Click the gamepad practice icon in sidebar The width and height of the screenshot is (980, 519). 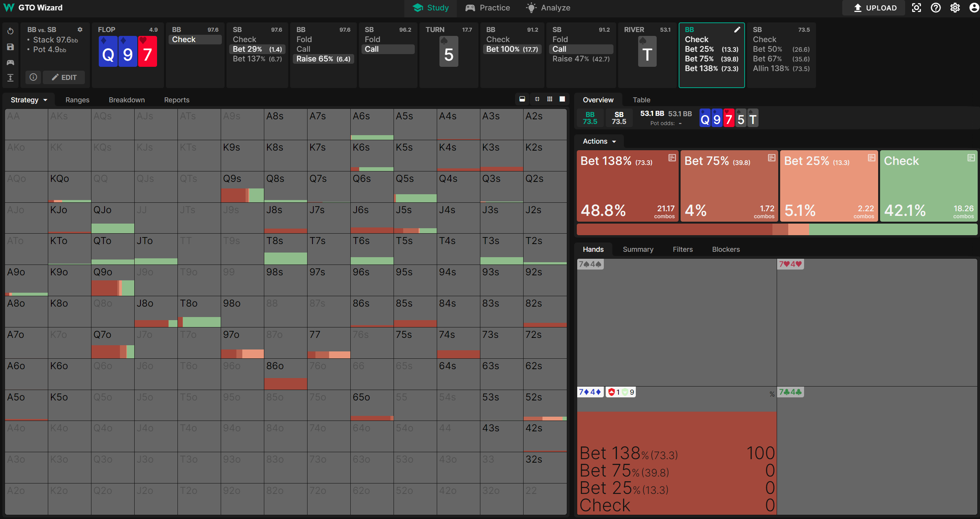(10, 62)
